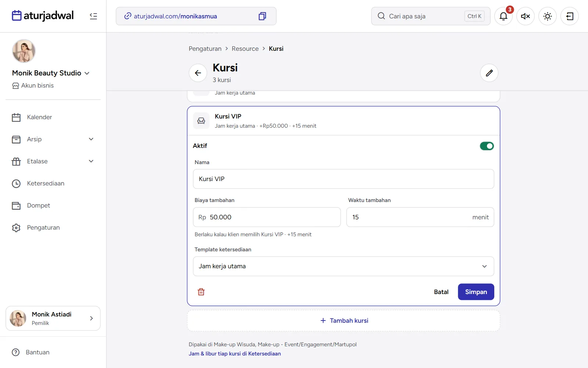Open the Monik Beauty Studio switcher

tap(51, 73)
